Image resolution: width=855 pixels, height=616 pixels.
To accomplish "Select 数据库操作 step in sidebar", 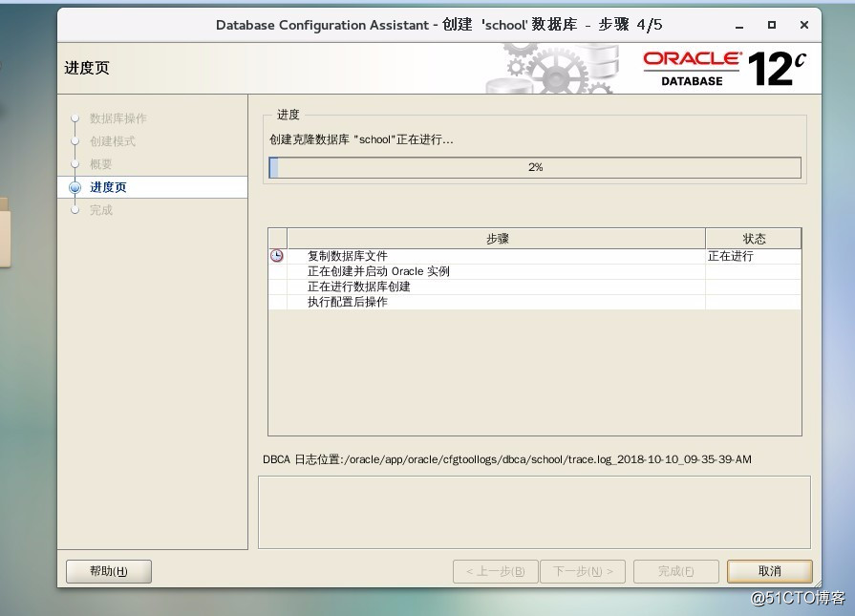I will point(118,118).
